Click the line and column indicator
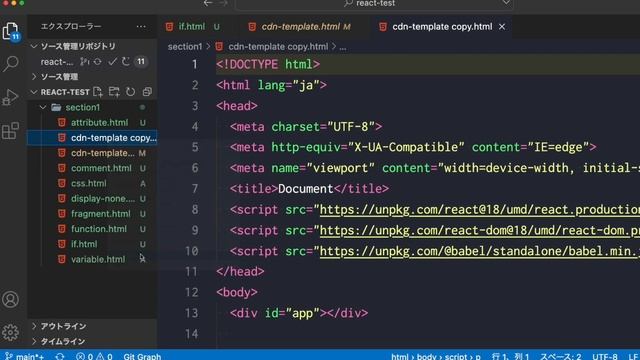This screenshot has width=640, height=360. tap(510, 356)
